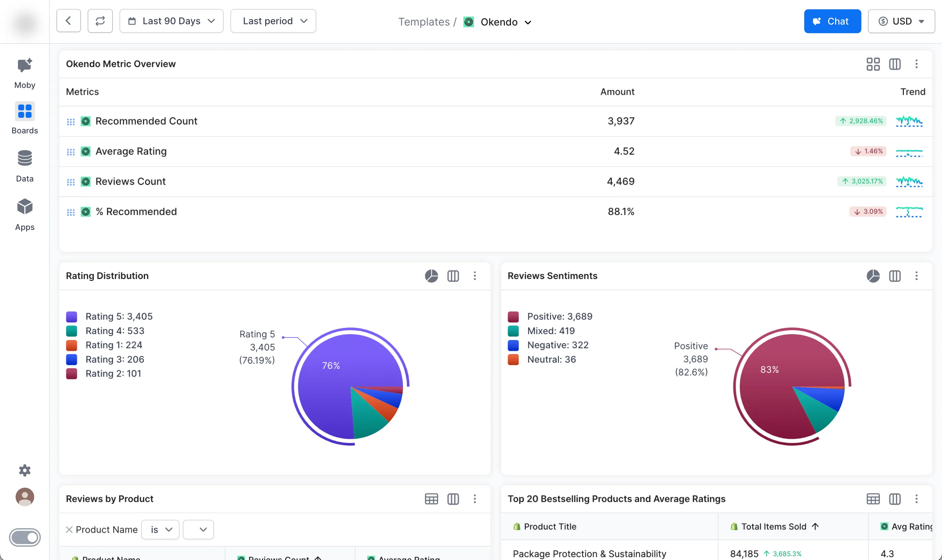This screenshot has width=942, height=560.
Task: Expand the Last period comparison dropdown
Action: coord(273,21)
